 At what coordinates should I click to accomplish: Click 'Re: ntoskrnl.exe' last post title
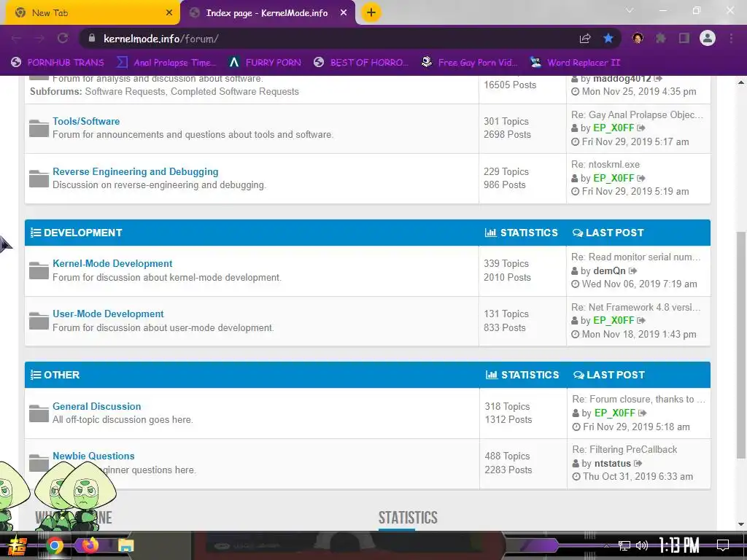pyautogui.click(x=605, y=164)
